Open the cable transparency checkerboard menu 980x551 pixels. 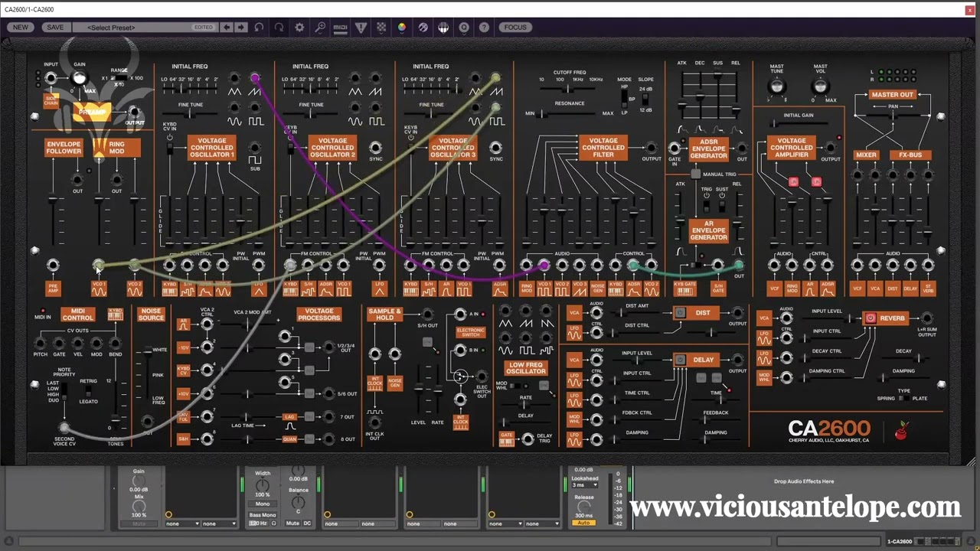tap(381, 28)
